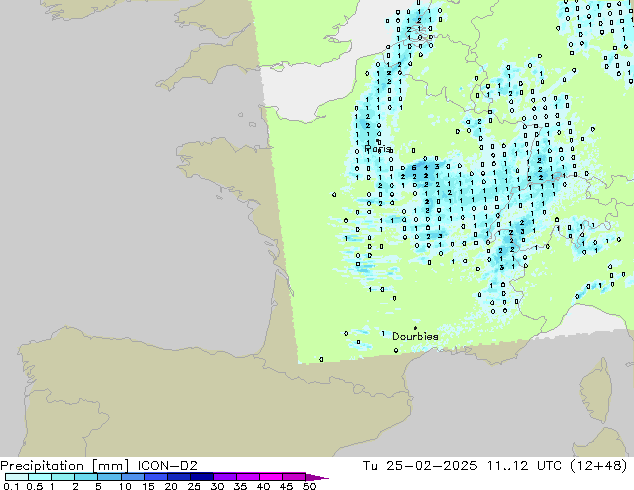Image resolution: width=634 pixels, height=490 pixels.
Task: Click the date 'Tu 25-02-2025'
Action: coord(420,466)
